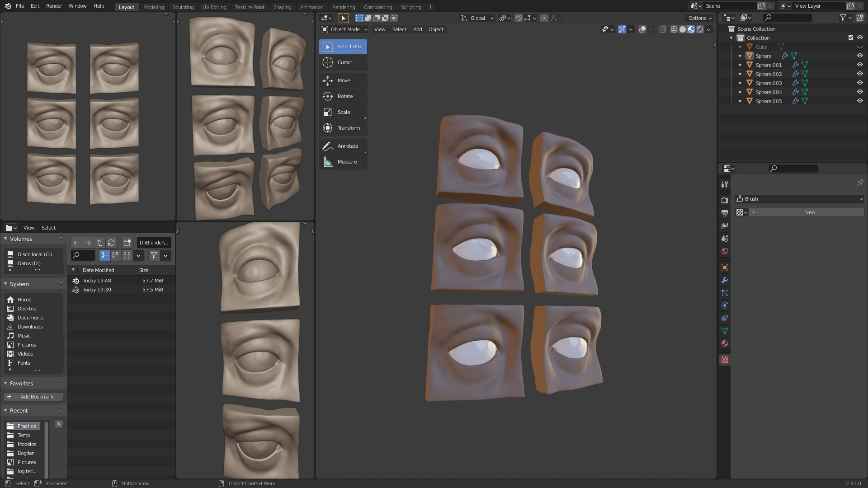Image resolution: width=868 pixels, height=488 pixels.
Task: Create new directory in file browser
Action: 127,243
